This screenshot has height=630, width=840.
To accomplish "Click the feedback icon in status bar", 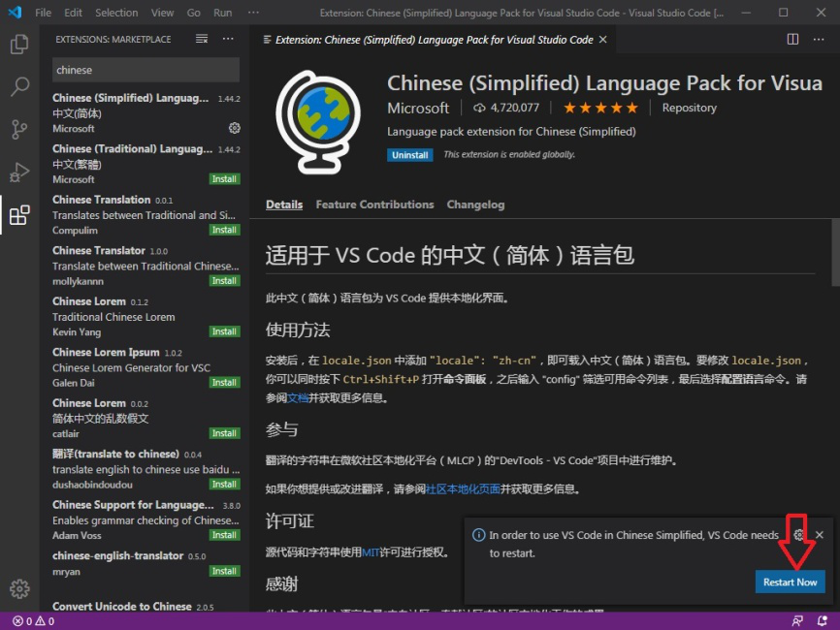I will click(797, 621).
